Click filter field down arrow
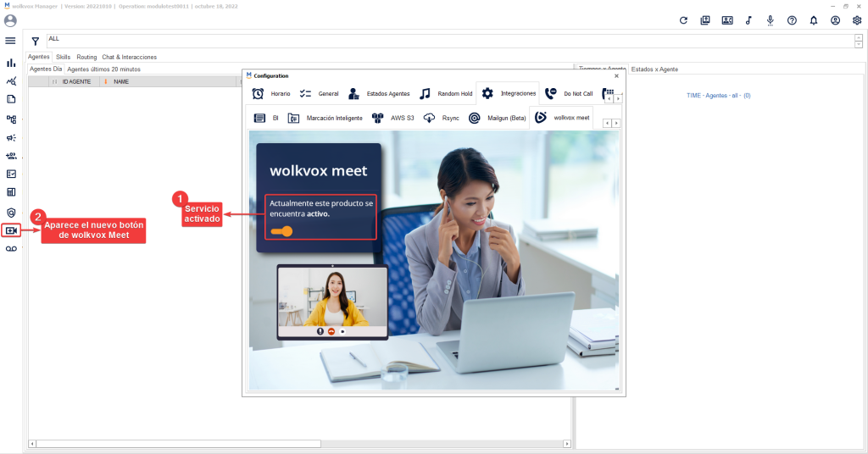Viewport: 868px width, 454px height. coord(859,44)
